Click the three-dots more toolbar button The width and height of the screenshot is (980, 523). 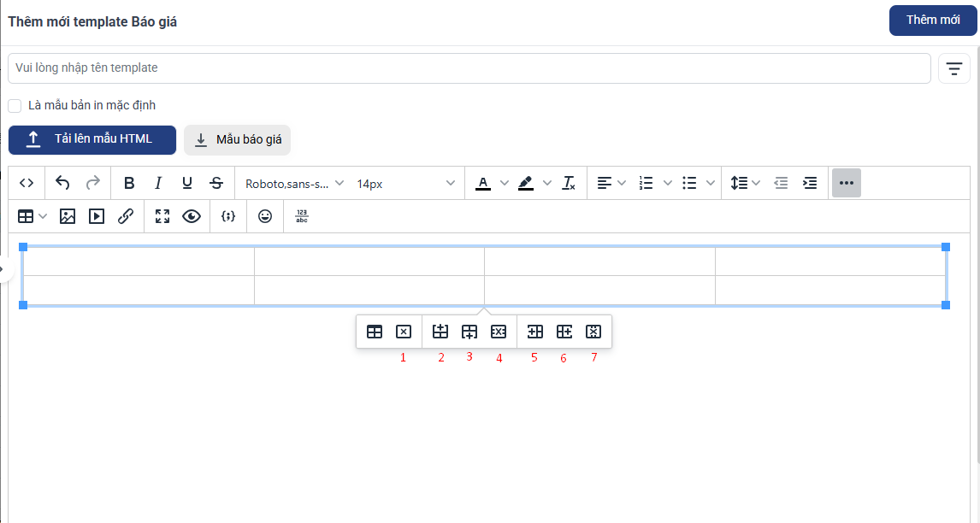846,183
